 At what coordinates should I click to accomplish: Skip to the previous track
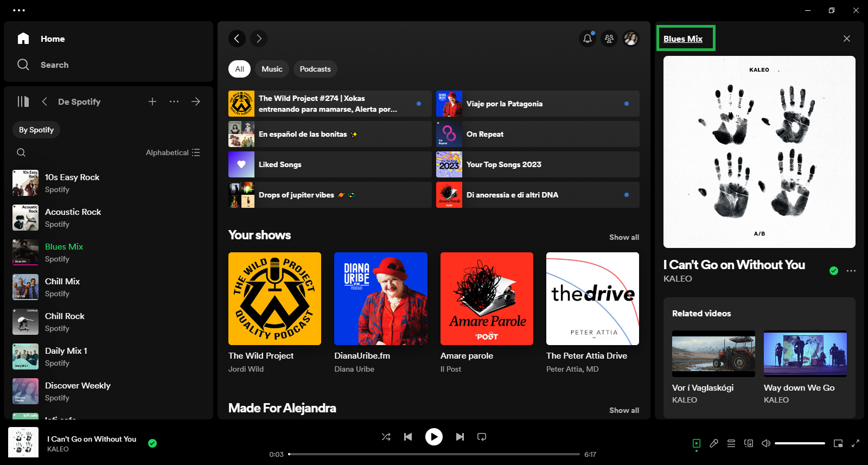coord(408,437)
